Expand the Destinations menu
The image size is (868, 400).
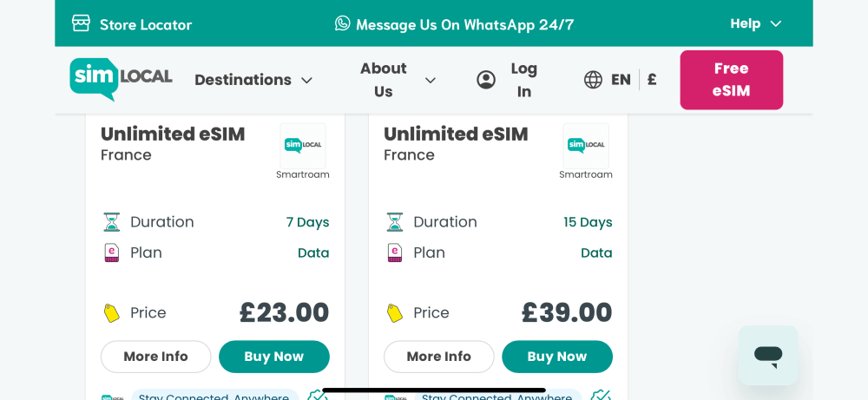click(253, 80)
